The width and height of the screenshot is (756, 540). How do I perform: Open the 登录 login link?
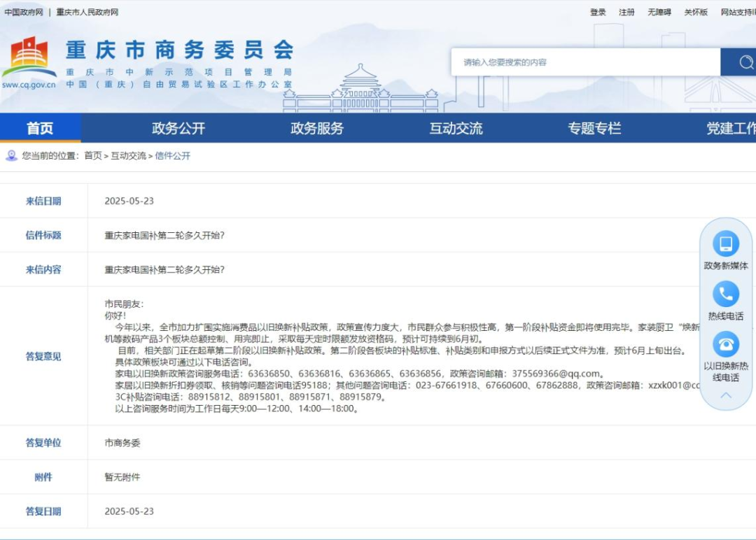(597, 13)
